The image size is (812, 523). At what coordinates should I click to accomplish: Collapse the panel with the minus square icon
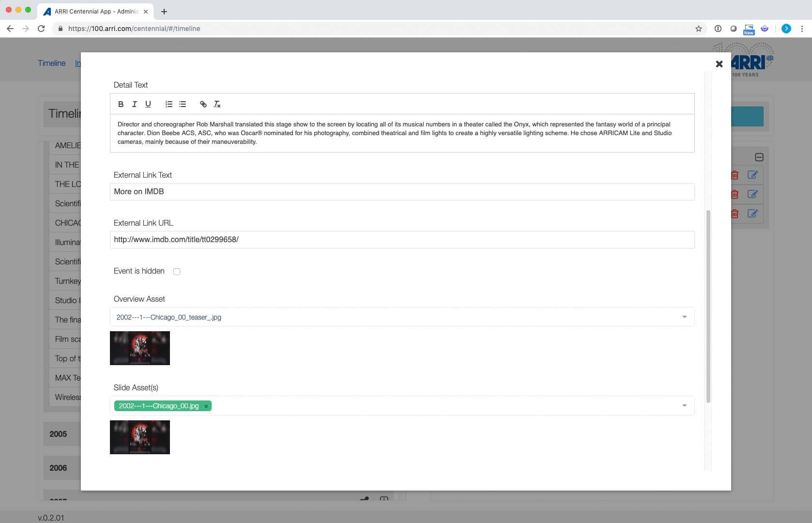click(759, 157)
